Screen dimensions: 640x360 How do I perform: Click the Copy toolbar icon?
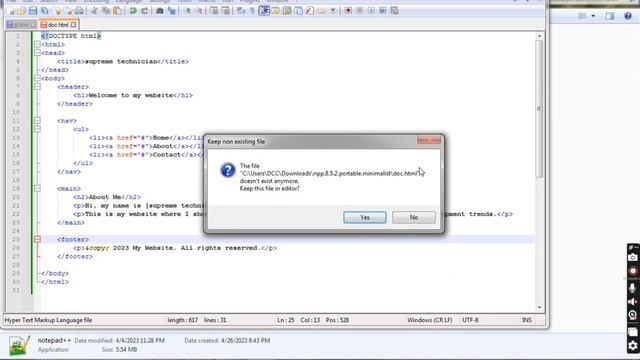click(x=106, y=11)
